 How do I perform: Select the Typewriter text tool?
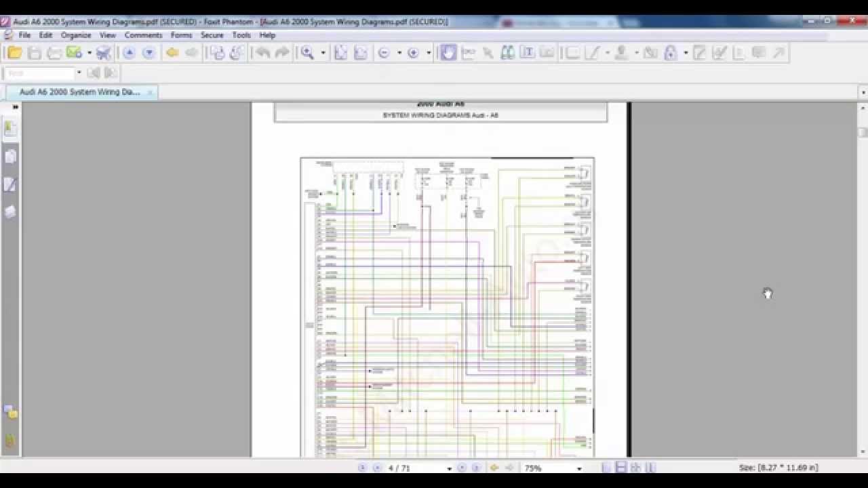[x=527, y=53]
